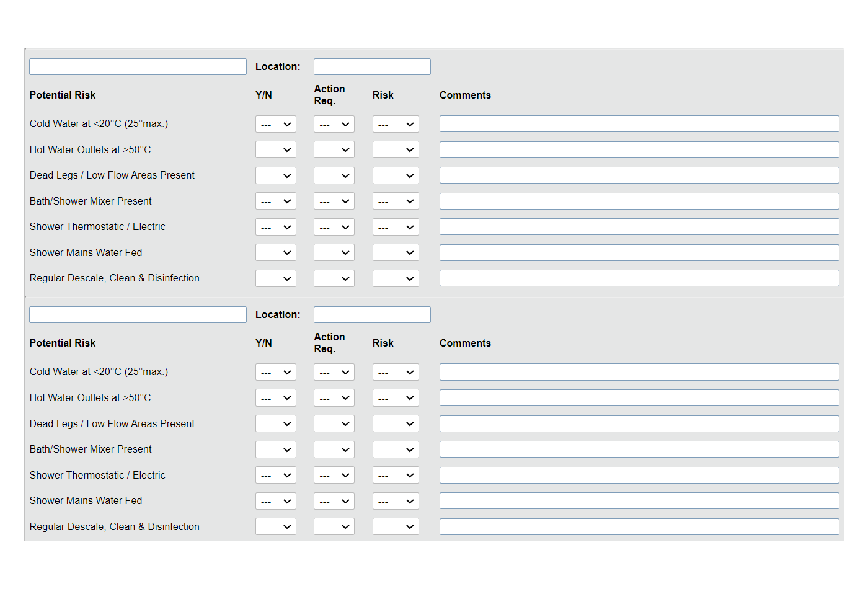Open the second section's Hot Water Y/N dropdown
868x589 pixels.
275,397
